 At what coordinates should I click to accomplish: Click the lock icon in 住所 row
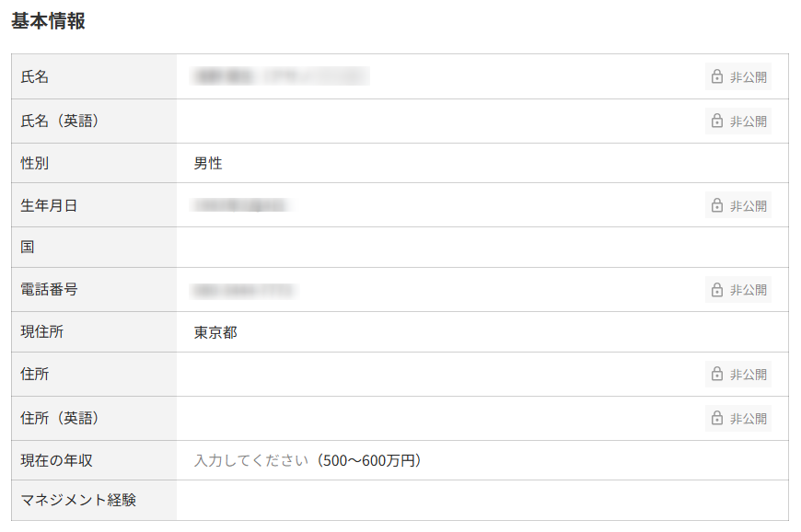point(717,375)
